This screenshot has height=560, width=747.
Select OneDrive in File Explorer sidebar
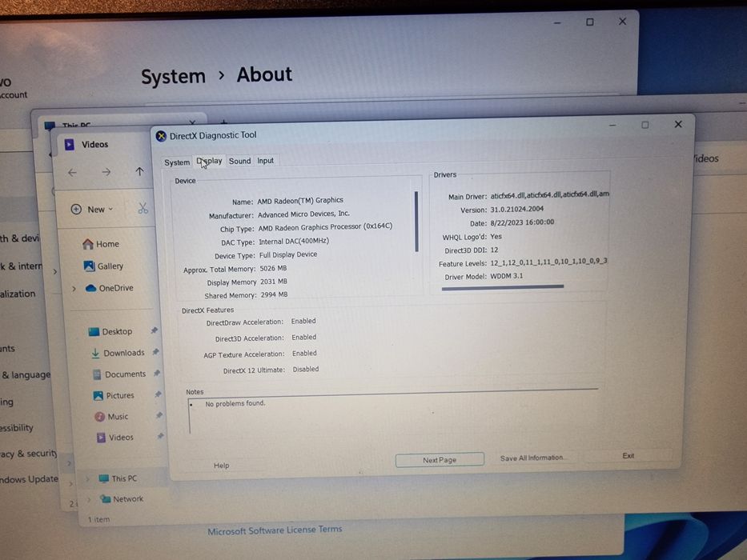pos(109,288)
